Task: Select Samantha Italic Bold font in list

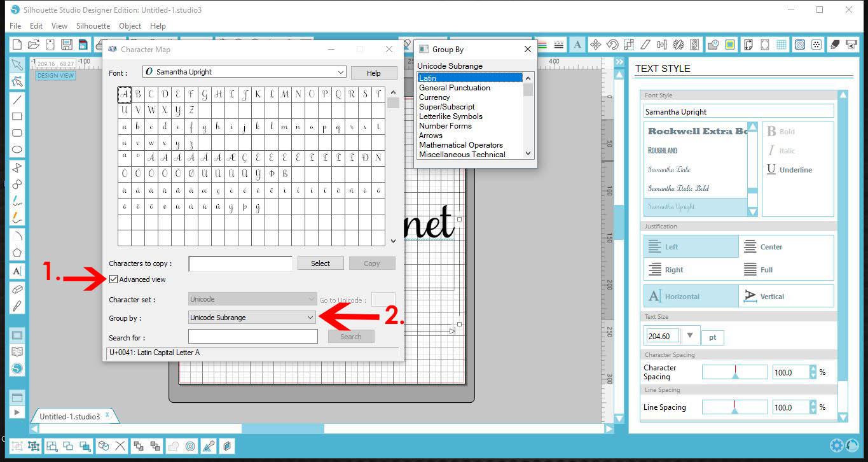Action: (696, 188)
